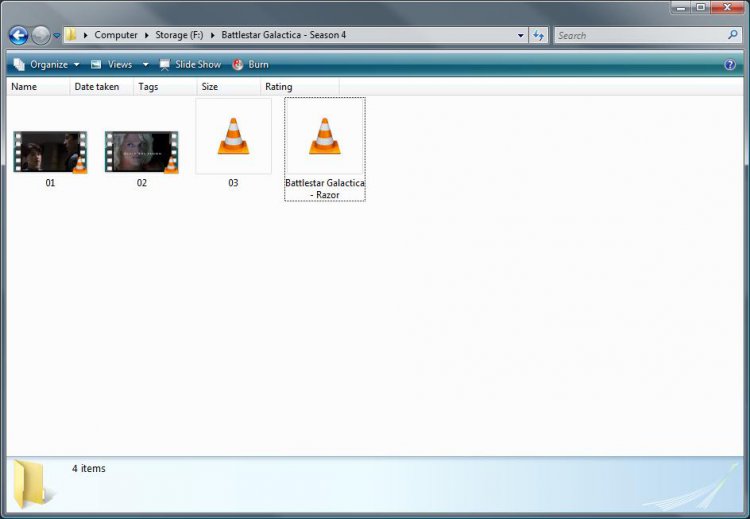Click the folder icon in address bar
Viewport: 750px width, 519px height.
(x=71, y=34)
